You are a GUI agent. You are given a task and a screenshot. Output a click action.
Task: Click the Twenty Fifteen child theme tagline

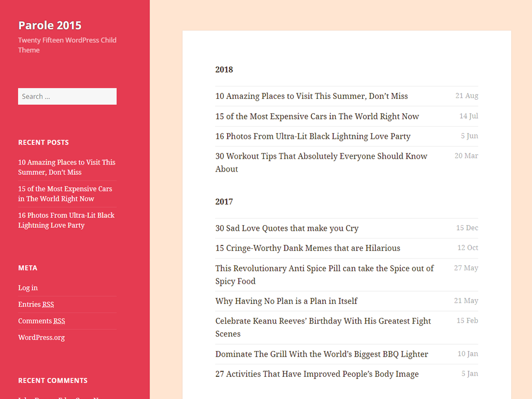(x=67, y=45)
